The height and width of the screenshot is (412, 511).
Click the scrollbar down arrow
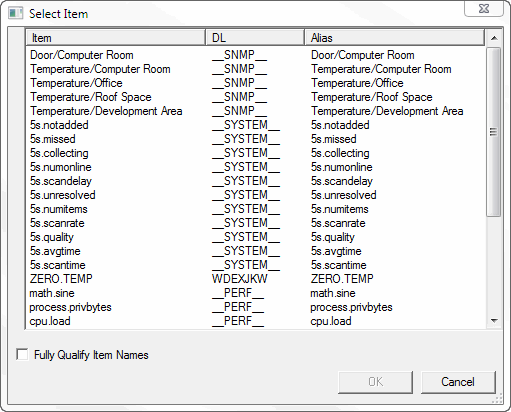pyautogui.click(x=494, y=321)
